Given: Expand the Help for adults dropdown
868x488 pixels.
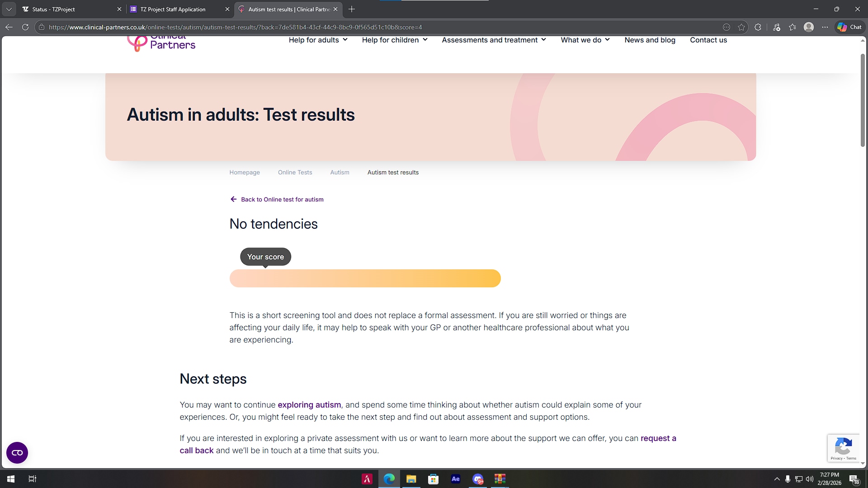Looking at the screenshot, I should tap(318, 40).
